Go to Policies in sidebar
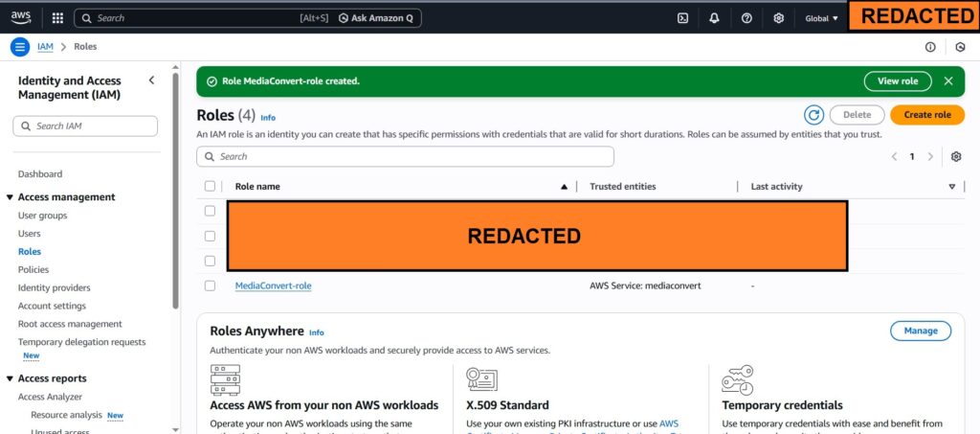Screen dimensions: 980x434 point(33,270)
